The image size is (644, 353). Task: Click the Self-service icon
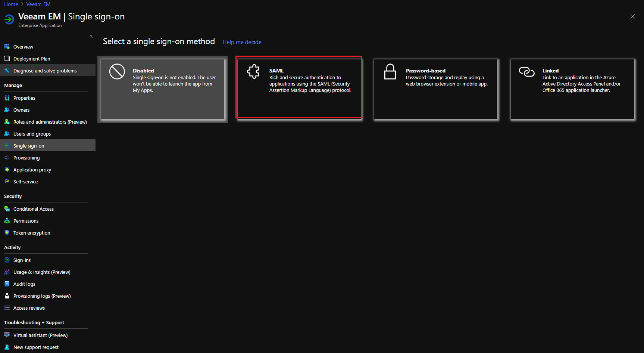7,182
